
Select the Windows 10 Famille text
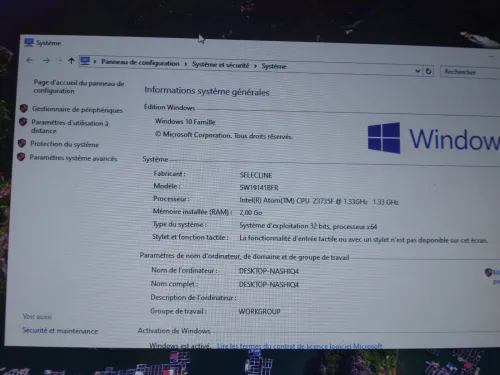[185, 122]
